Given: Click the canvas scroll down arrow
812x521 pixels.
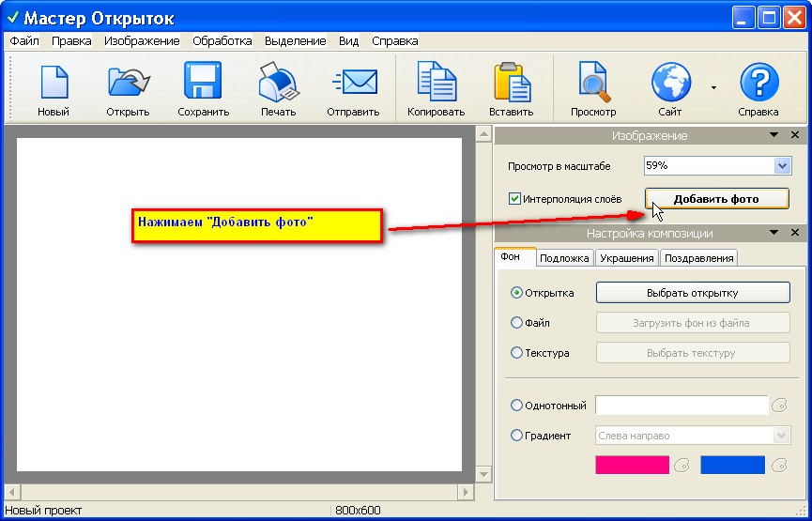Looking at the screenshot, I should point(483,474).
